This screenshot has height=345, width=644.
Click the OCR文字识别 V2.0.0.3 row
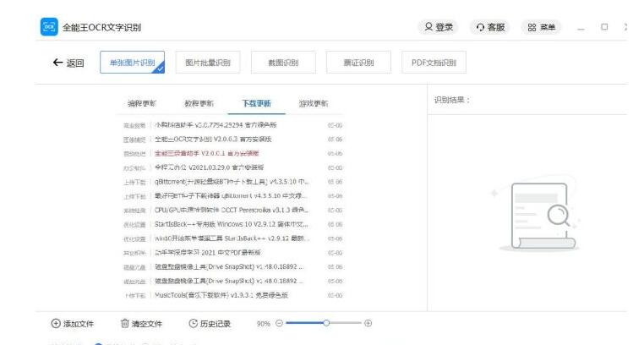pos(232,140)
